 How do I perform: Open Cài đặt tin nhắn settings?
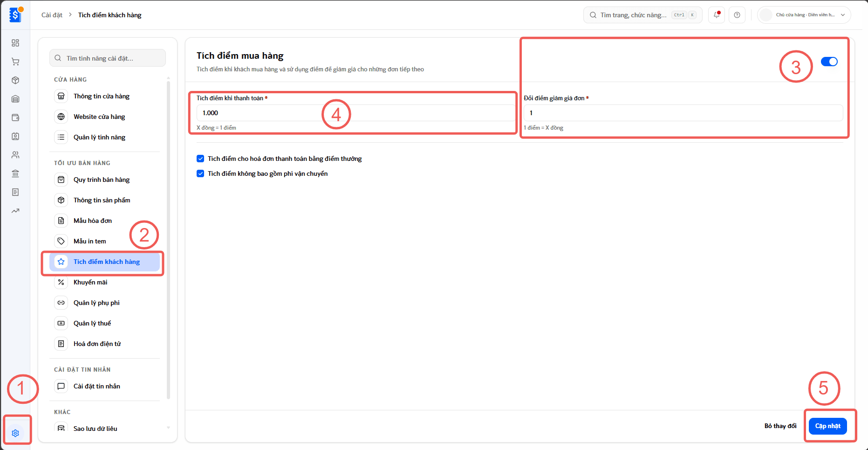point(105,386)
